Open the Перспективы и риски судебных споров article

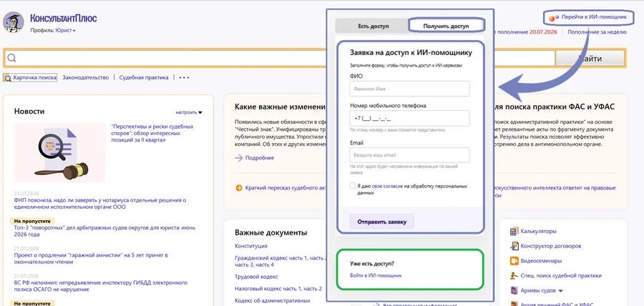(152, 133)
